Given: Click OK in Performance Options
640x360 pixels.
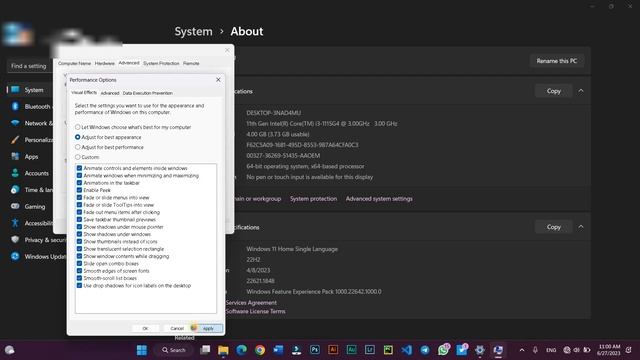Looking at the screenshot, I should [x=145, y=328].
